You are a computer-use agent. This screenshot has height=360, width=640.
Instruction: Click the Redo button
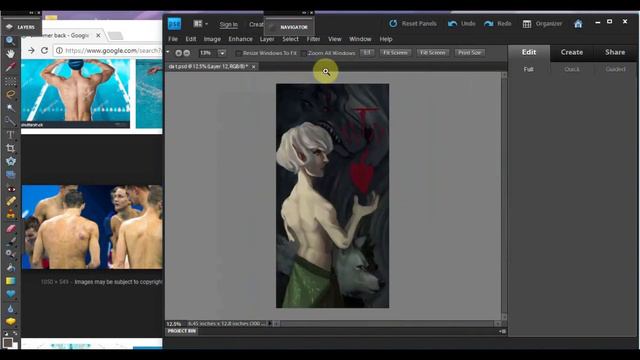[x=498, y=24]
